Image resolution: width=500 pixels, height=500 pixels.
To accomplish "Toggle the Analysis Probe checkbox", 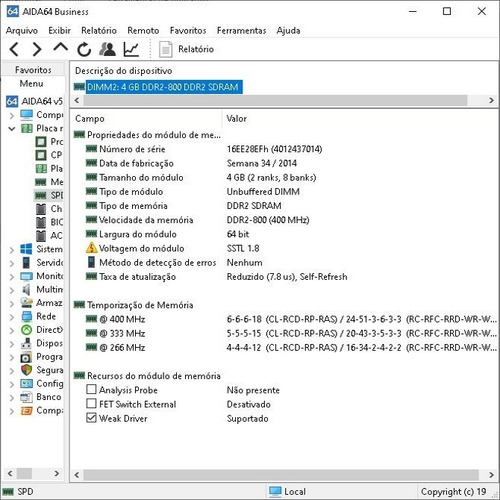I will 91,389.
